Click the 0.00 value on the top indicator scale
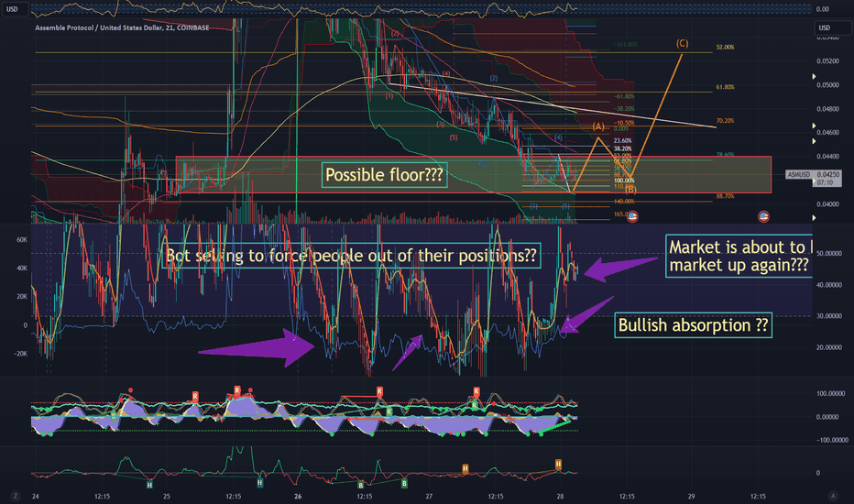The width and height of the screenshot is (854, 504). (823, 9)
